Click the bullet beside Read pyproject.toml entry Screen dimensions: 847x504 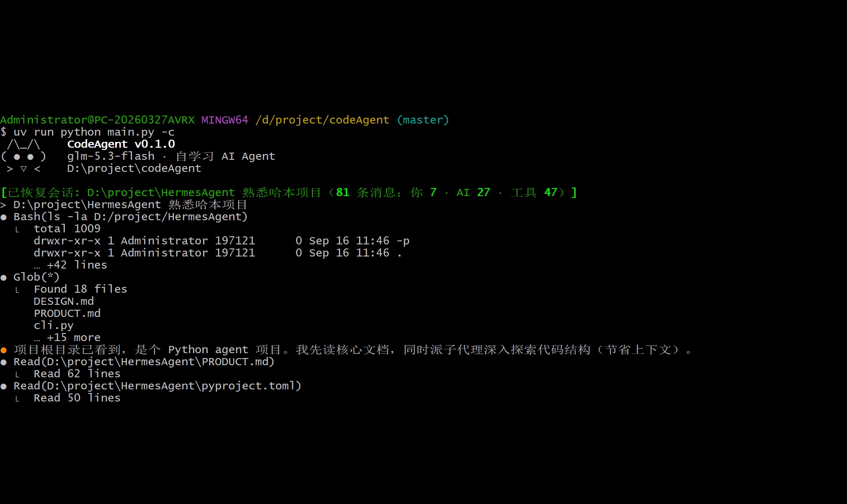pos(4,386)
